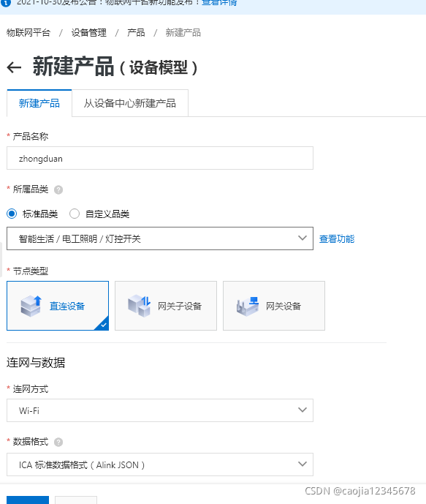Expand the ICA 标准数据格式 dropdown
The image size is (426, 504).
pos(160,464)
